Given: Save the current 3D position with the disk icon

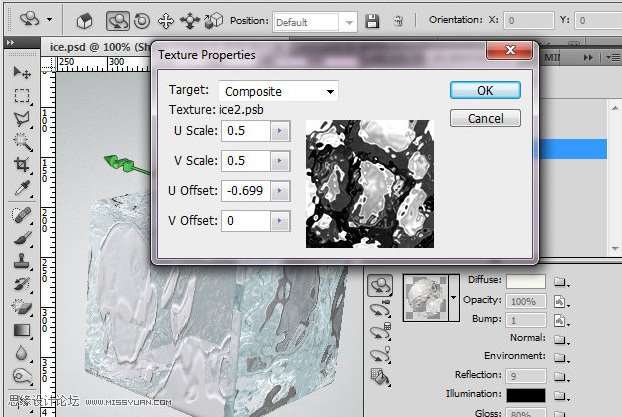Looking at the screenshot, I should (372, 20).
